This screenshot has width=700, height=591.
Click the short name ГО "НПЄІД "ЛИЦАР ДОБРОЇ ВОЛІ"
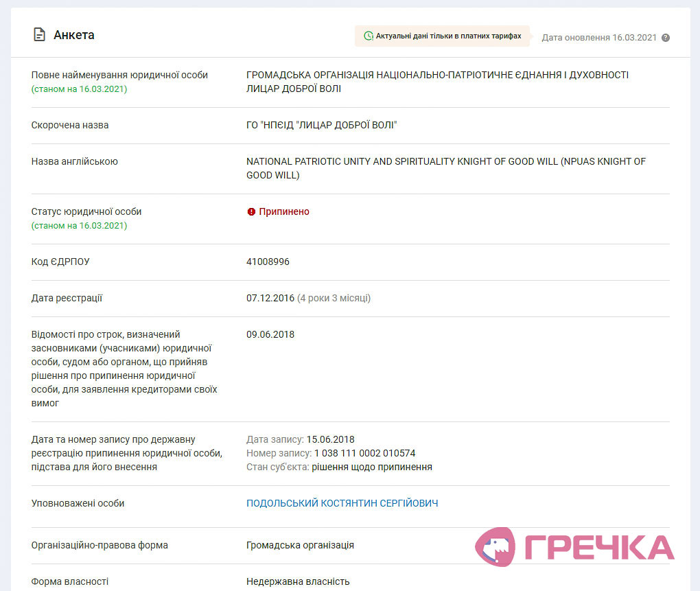point(321,126)
